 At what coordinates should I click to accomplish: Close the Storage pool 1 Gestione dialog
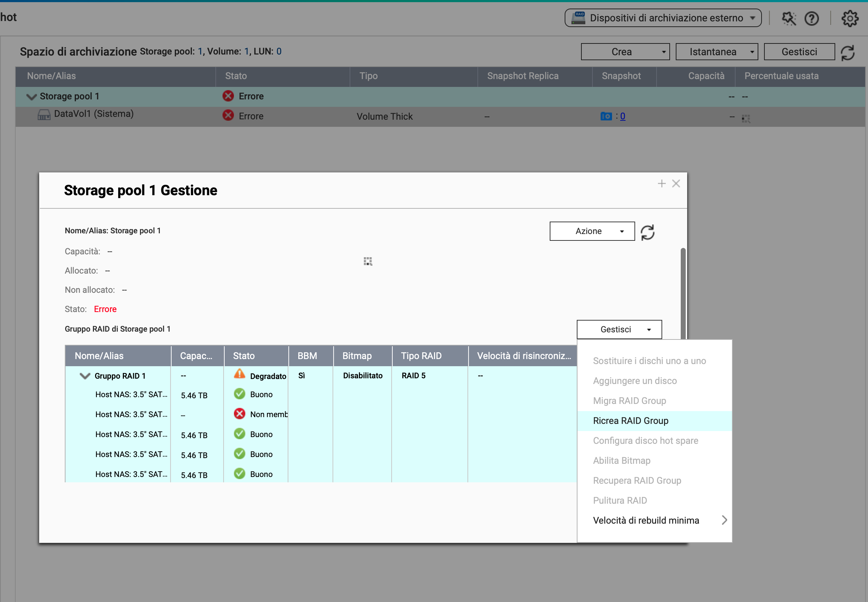[676, 184]
